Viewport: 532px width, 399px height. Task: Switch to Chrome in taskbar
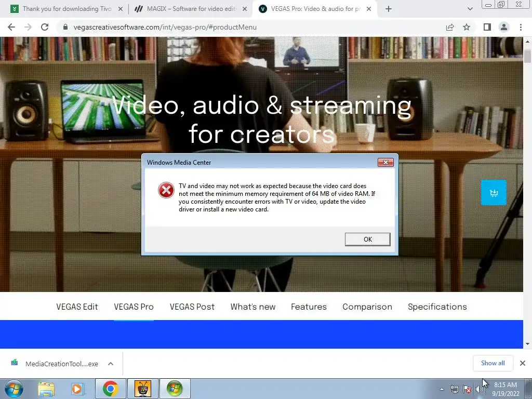tap(110, 389)
